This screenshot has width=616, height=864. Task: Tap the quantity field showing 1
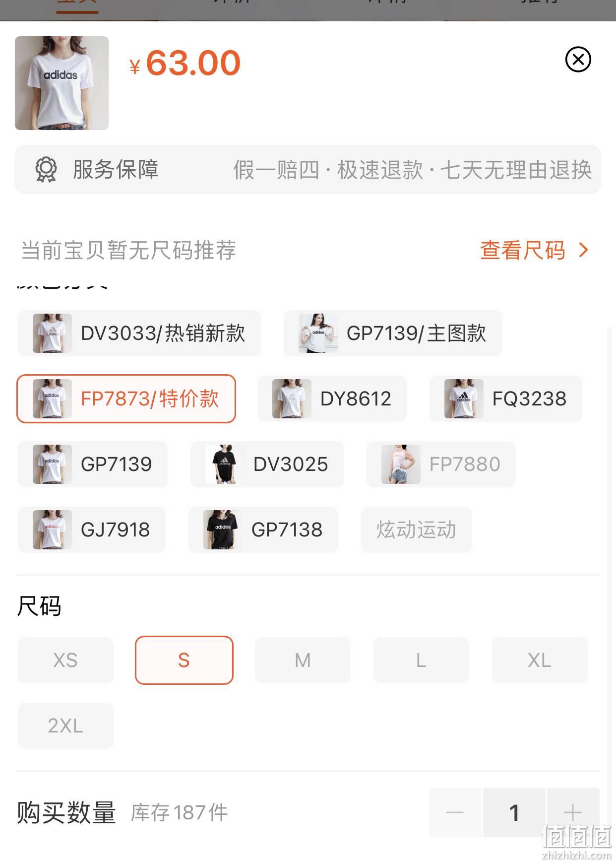click(x=514, y=812)
